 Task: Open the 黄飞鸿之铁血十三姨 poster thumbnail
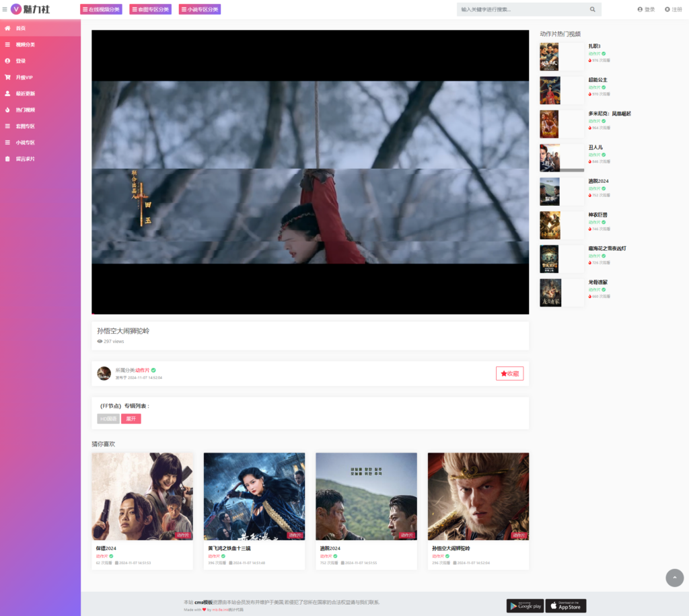[254, 496]
